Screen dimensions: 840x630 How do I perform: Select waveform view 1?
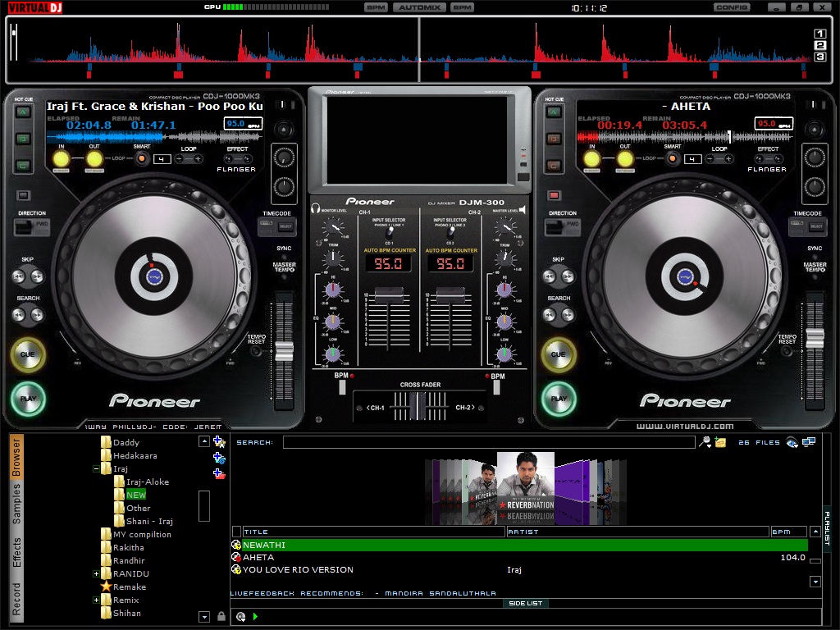tap(819, 34)
